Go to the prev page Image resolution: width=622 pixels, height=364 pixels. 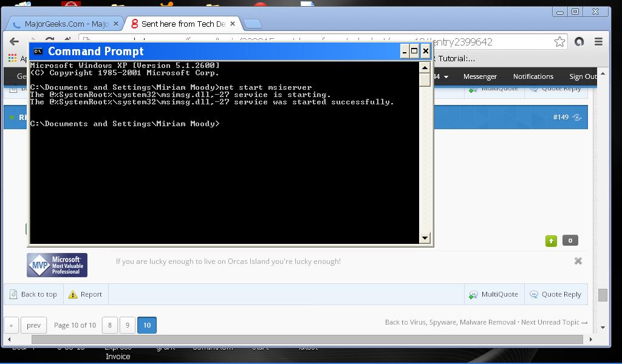pos(34,325)
